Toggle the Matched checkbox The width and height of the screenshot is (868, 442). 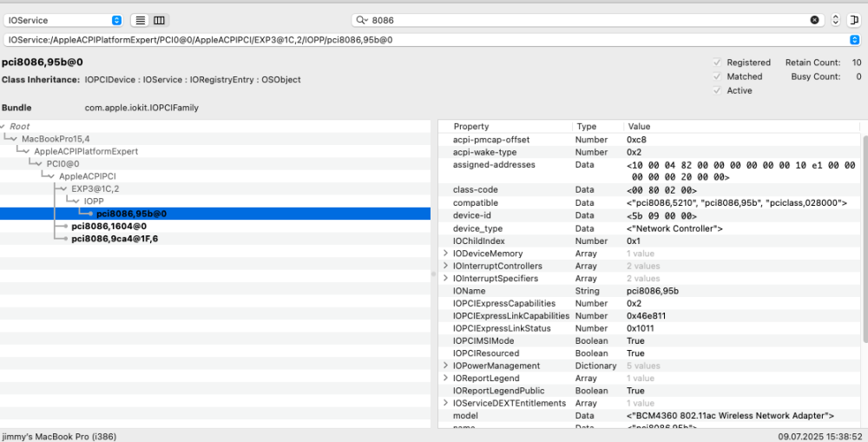(717, 76)
